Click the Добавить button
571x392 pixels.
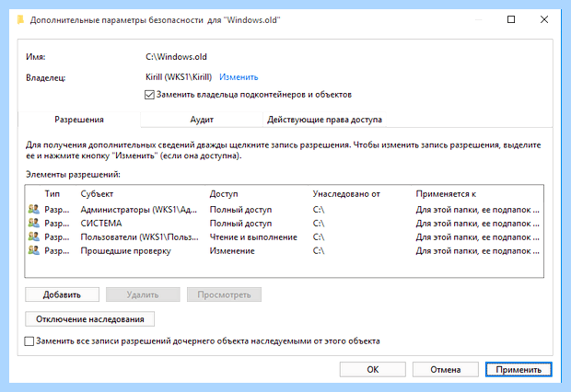62,294
